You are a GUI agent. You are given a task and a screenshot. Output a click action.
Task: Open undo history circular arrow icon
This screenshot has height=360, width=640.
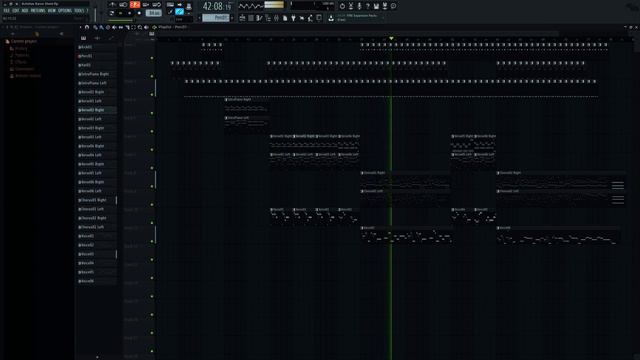(x=342, y=6)
